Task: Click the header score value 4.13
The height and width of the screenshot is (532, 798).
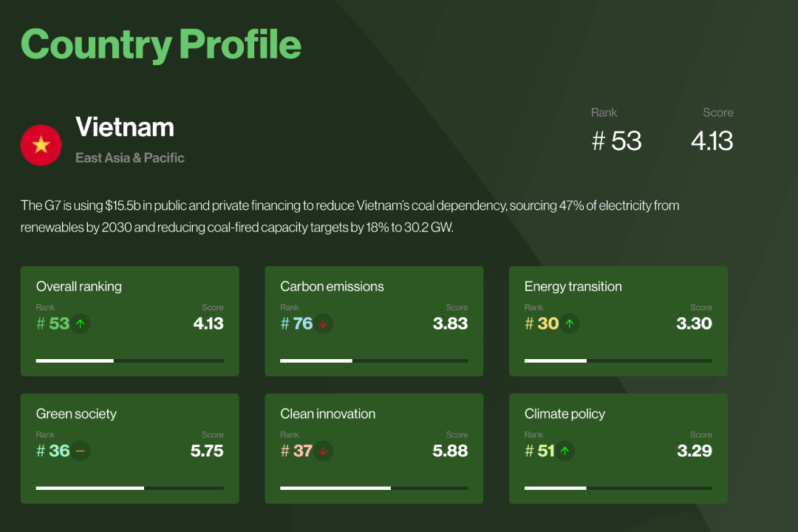Action: point(712,141)
